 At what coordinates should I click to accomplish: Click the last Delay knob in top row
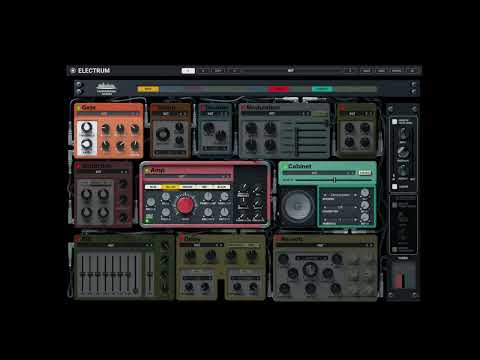(252, 256)
